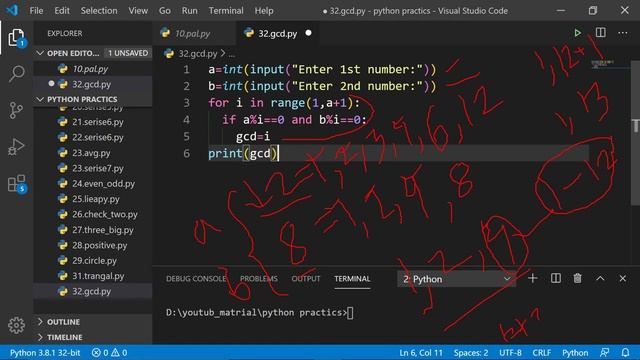Switch to the Debug Console panel tab
This screenshot has width=640, height=360.
196,279
